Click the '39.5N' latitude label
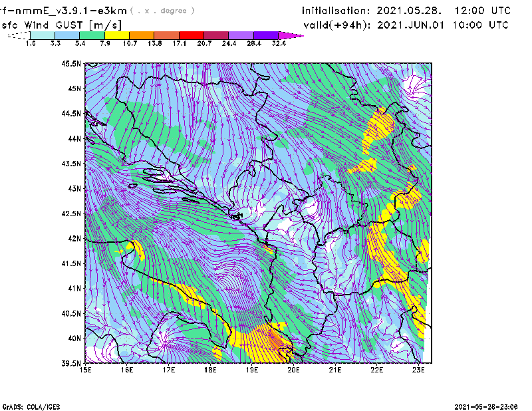 click(71, 364)
